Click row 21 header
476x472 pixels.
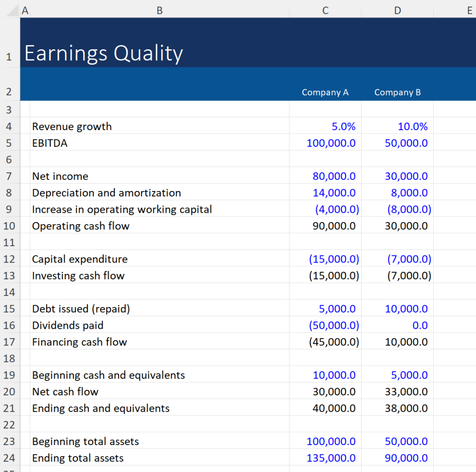pos(9,408)
